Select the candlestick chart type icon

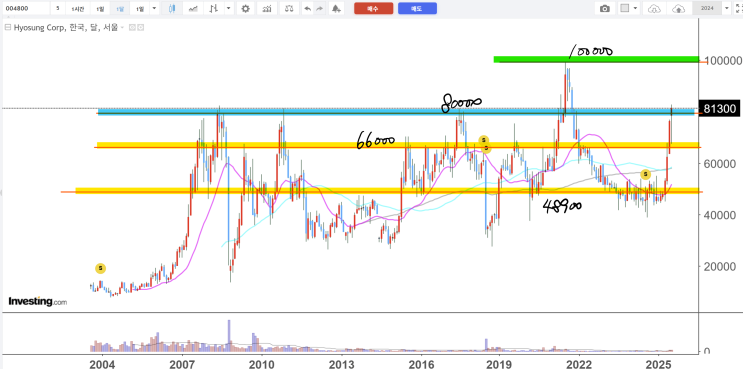click(172, 9)
